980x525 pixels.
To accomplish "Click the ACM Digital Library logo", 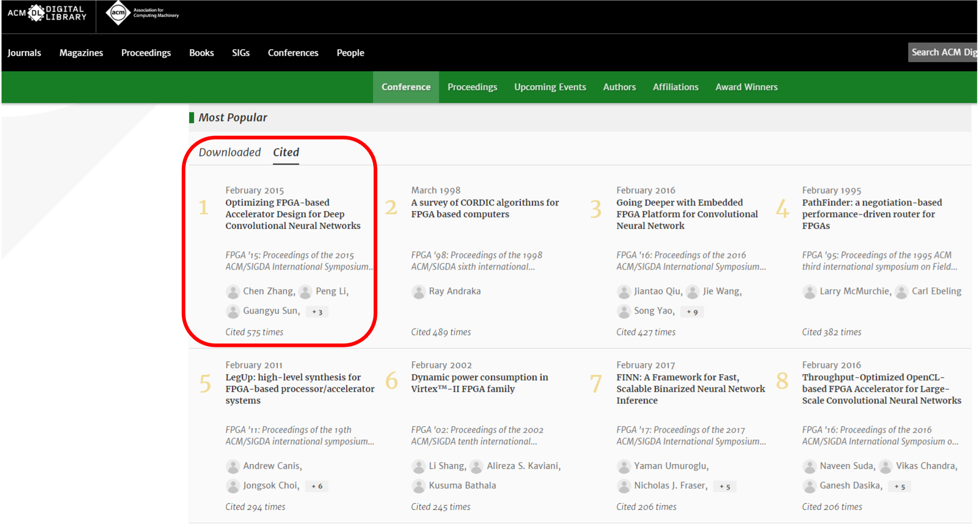I will (x=47, y=13).
